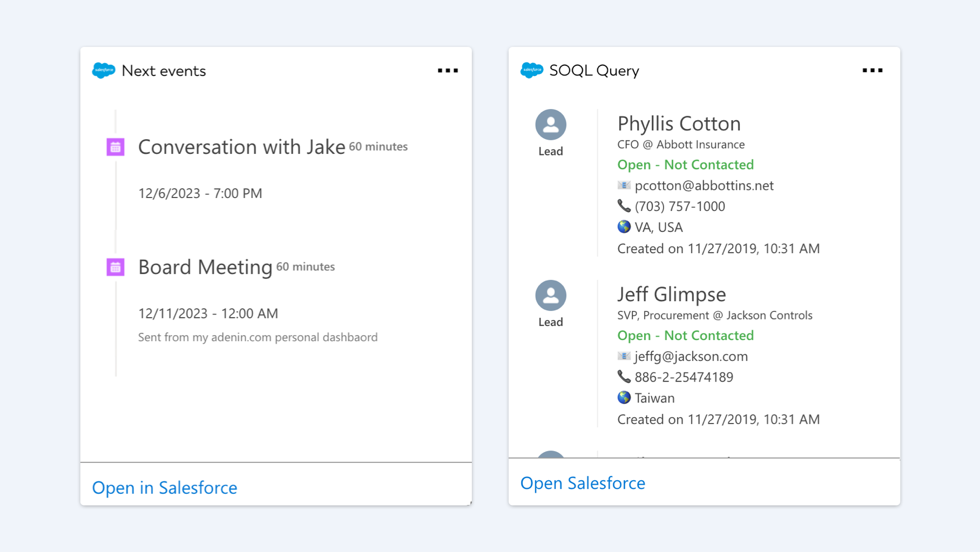
Task: Click Salesforce logo on Next events card
Action: (x=104, y=71)
